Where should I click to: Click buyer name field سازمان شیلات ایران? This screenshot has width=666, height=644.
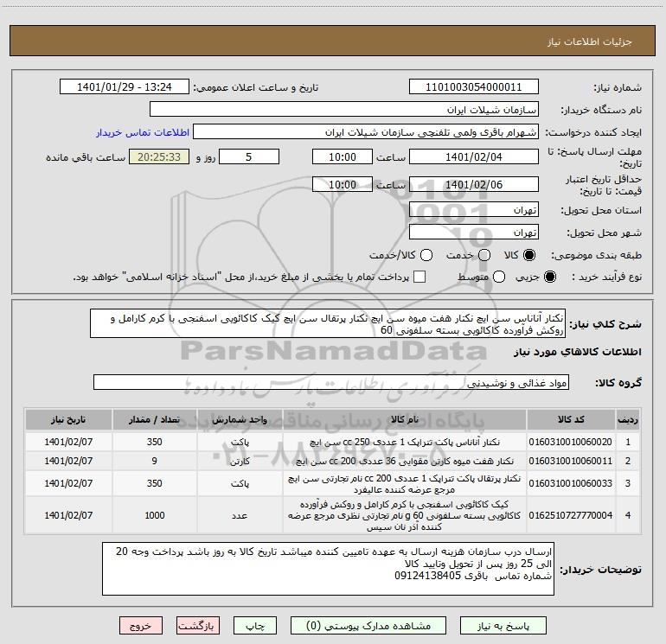344,110
